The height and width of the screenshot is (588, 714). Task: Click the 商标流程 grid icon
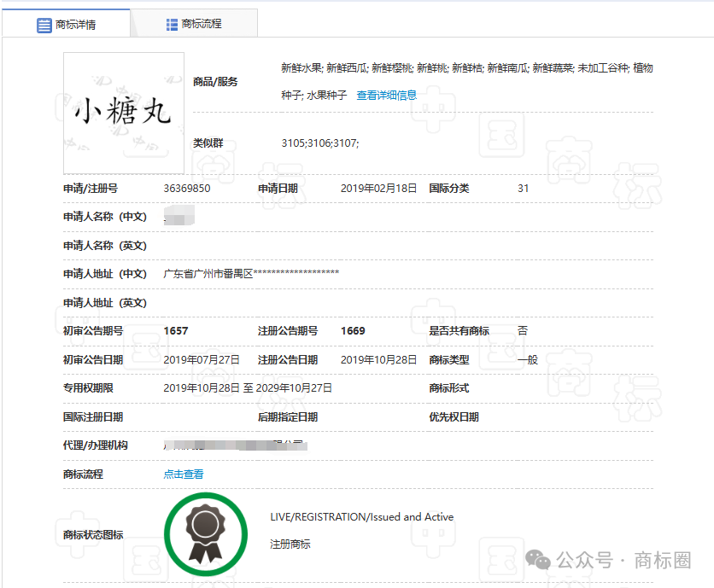(x=169, y=23)
